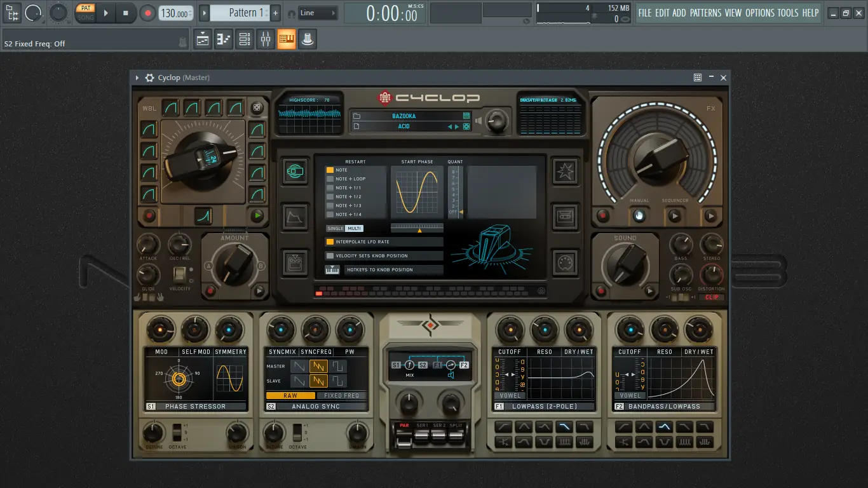
Task: Click the BAZOOKA preset bank name
Action: click(x=404, y=116)
